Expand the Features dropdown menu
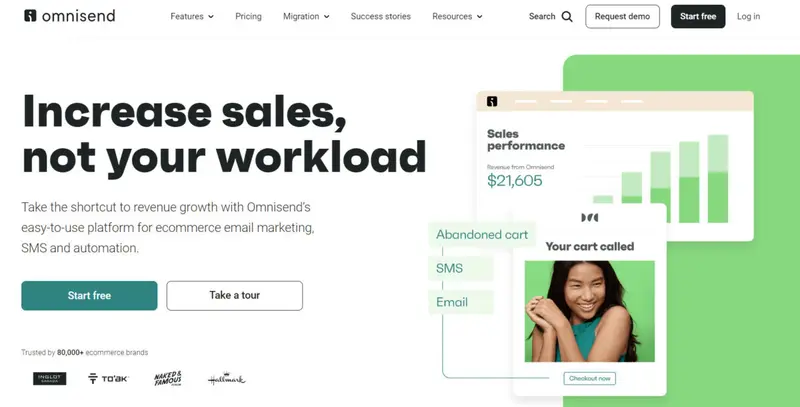The width and height of the screenshot is (800, 407). 192,16
